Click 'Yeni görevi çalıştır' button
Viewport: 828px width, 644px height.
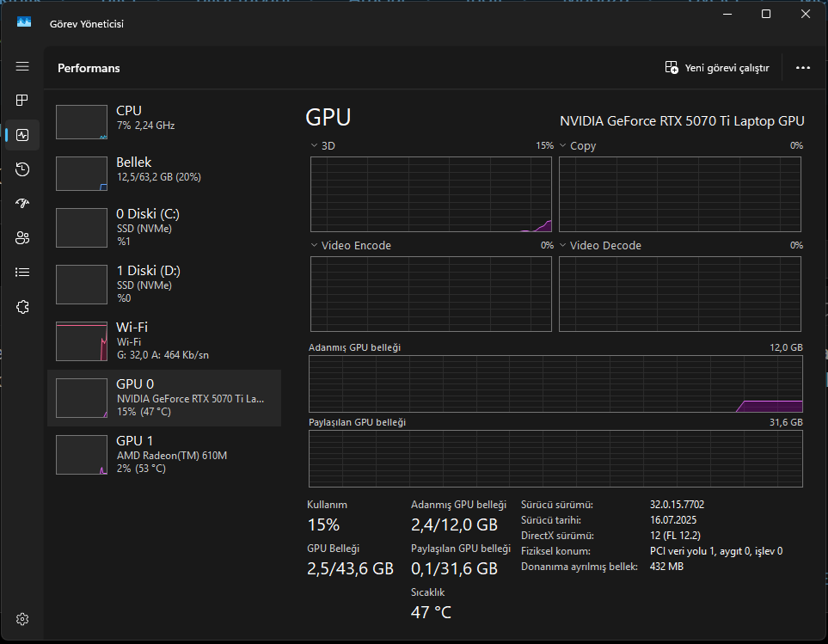pos(717,68)
